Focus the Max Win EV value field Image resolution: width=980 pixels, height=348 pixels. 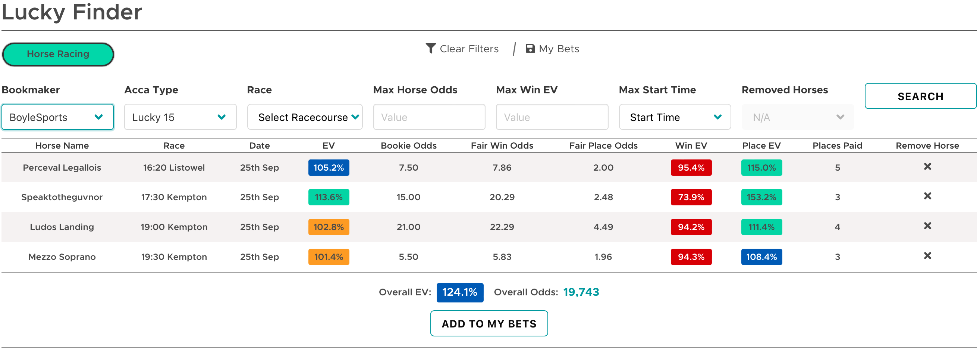[552, 117]
